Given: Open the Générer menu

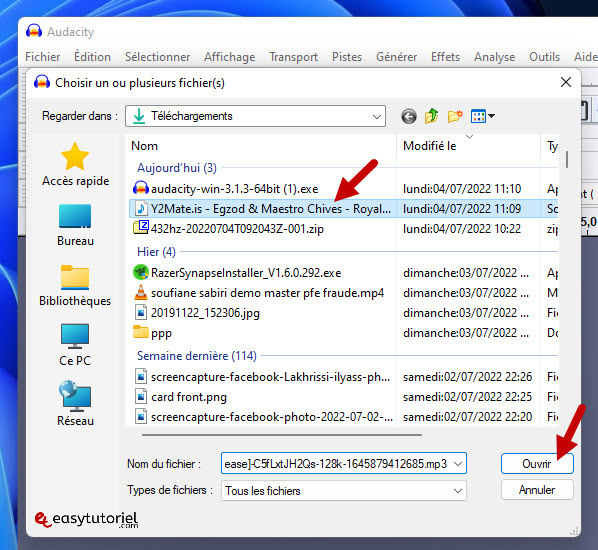Looking at the screenshot, I should click(x=396, y=57).
